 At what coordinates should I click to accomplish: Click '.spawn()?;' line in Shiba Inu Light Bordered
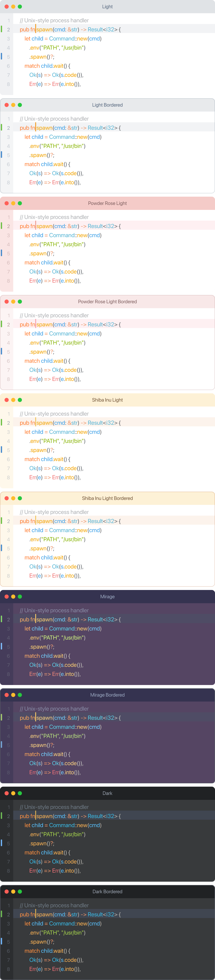point(42,549)
